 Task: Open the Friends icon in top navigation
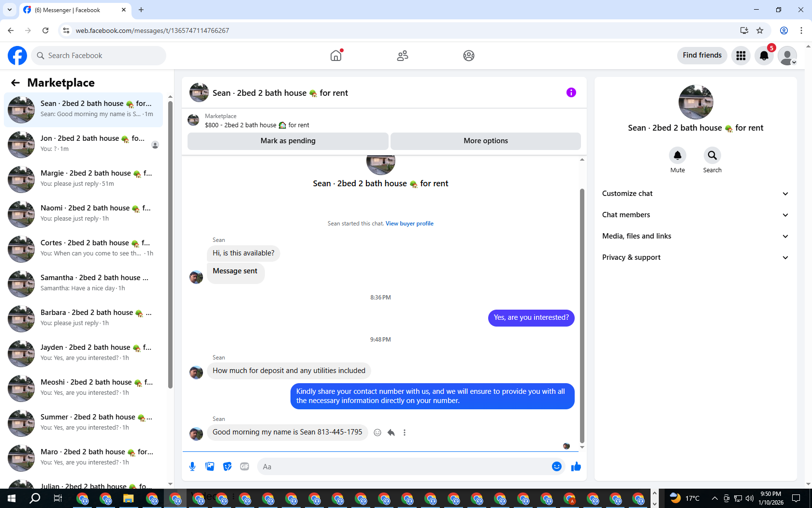click(403, 56)
